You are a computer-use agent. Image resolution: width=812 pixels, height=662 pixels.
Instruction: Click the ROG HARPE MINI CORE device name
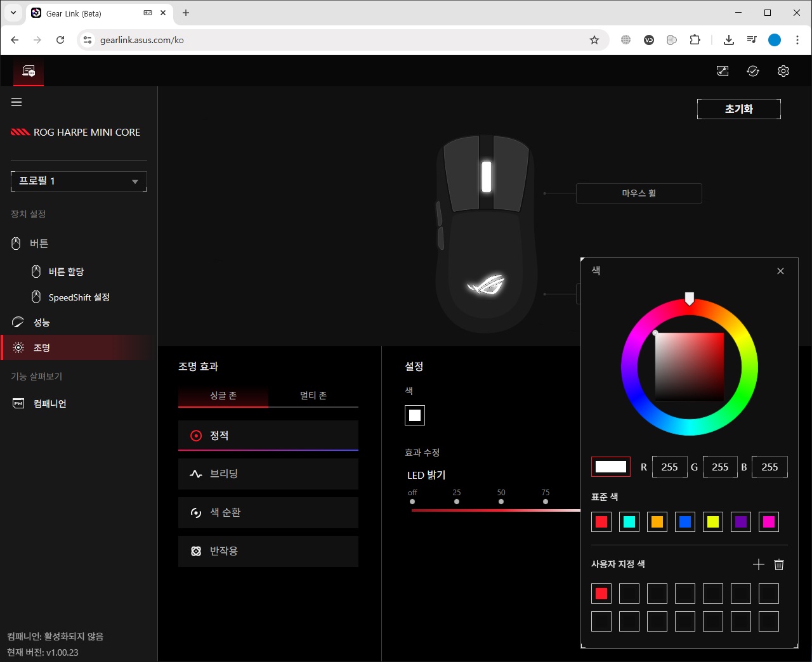87,133
